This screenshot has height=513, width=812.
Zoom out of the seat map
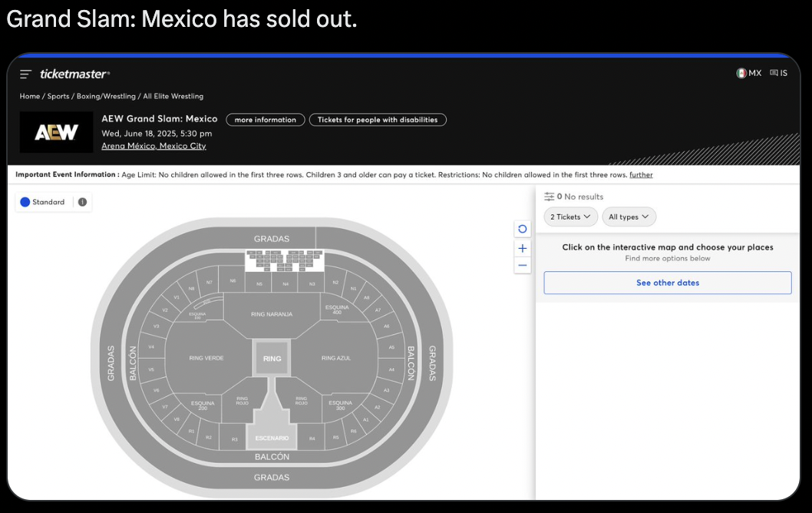[x=523, y=266]
